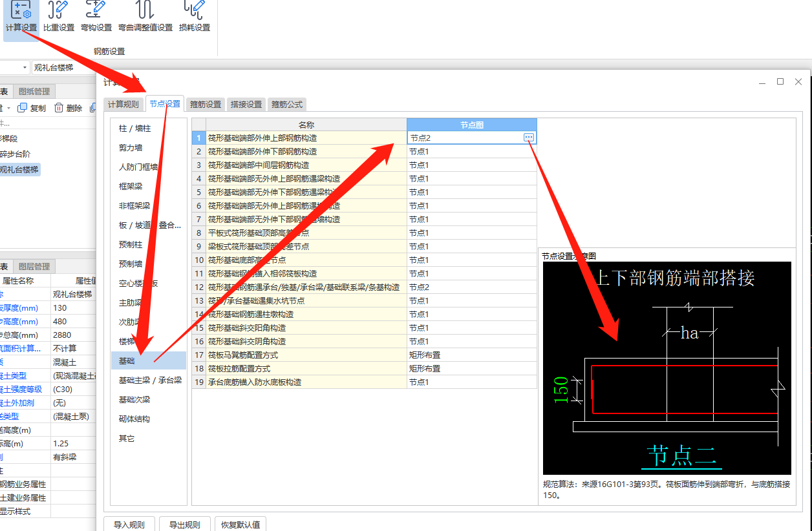Open the 图层管理 tab
Image resolution: width=812 pixels, height=531 pixels.
(x=34, y=266)
